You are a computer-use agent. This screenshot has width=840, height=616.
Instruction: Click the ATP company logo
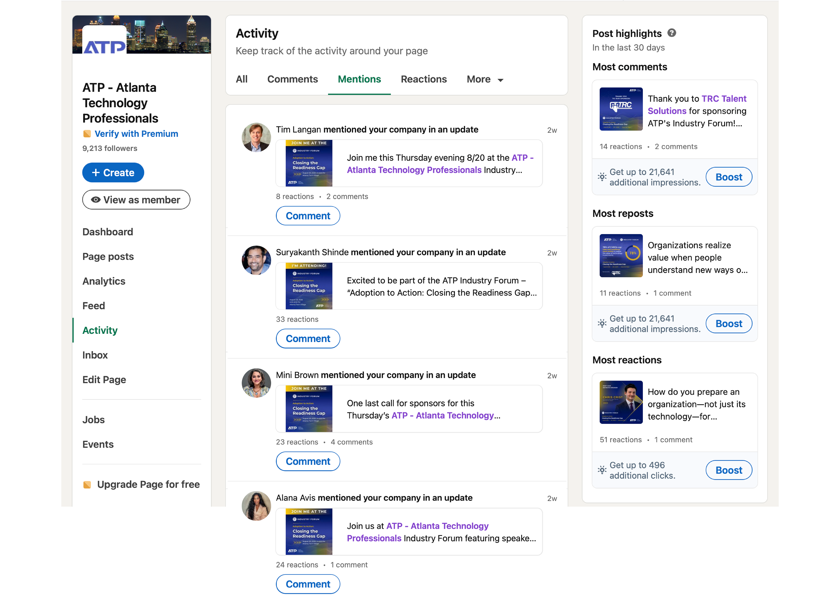tap(104, 40)
